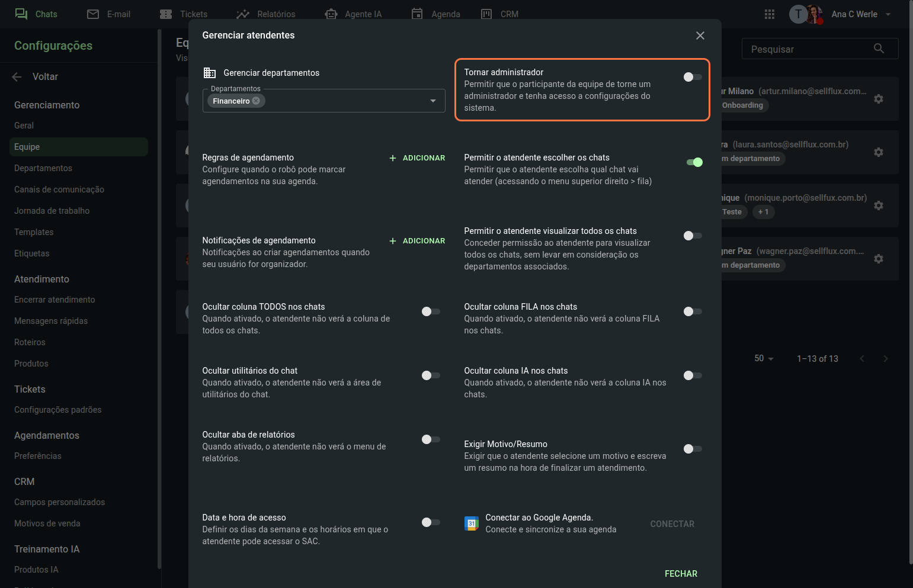Select Departamentos in the sidebar menu

tap(43, 168)
